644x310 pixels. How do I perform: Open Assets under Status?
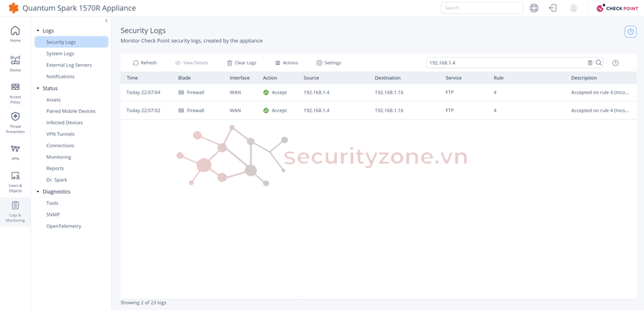click(x=54, y=100)
